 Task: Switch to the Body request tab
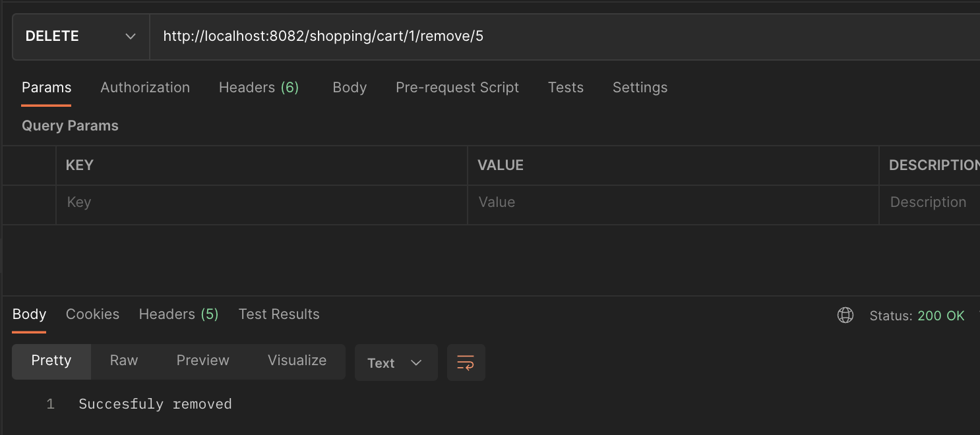click(x=349, y=87)
